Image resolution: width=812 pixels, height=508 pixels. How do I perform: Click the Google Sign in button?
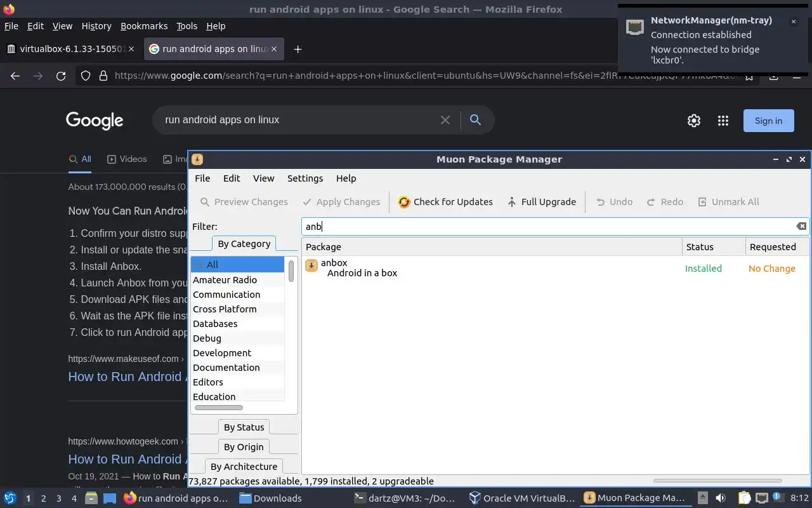[x=768, y=121]
